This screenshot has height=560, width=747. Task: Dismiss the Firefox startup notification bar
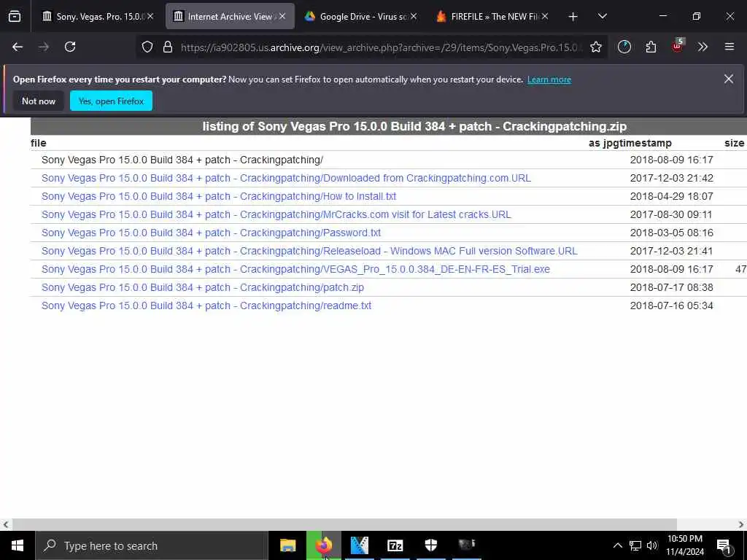(729, 79)
